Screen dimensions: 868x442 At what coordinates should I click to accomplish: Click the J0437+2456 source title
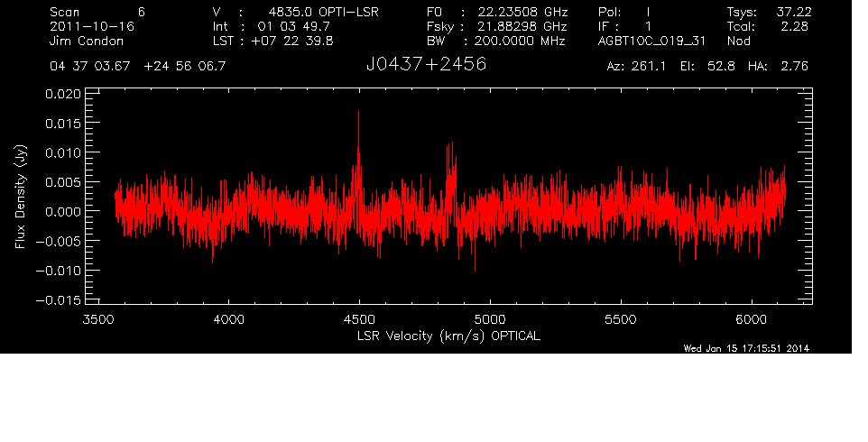tap(426, 66)
